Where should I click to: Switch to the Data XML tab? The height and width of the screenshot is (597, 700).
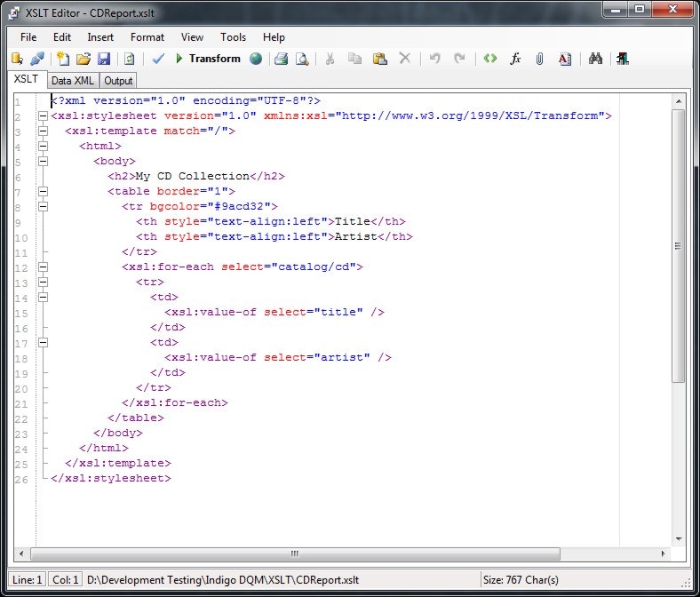coord(73,81)
